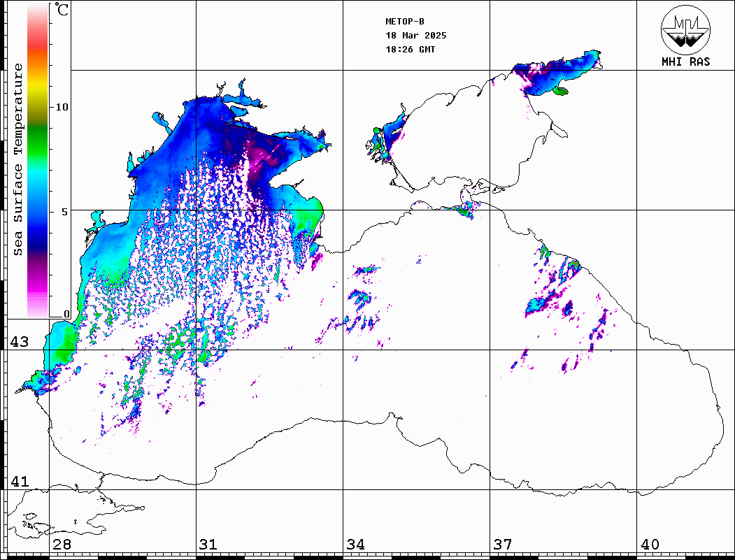Click the longitude label "34"

356,544
